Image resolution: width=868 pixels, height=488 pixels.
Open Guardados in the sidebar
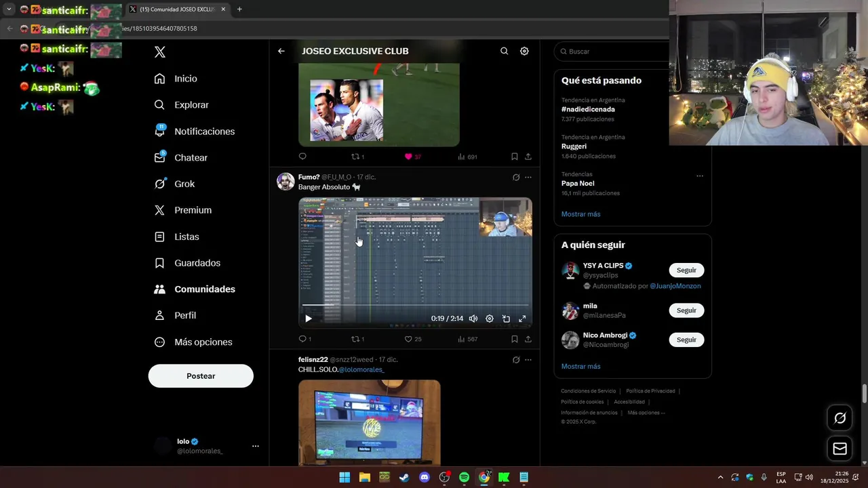click(x=187, y=263)
